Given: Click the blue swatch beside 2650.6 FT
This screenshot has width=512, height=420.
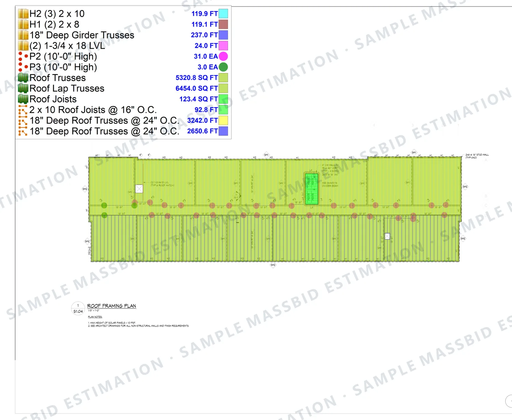Looking at the screenshot, I should pos(223,131).
